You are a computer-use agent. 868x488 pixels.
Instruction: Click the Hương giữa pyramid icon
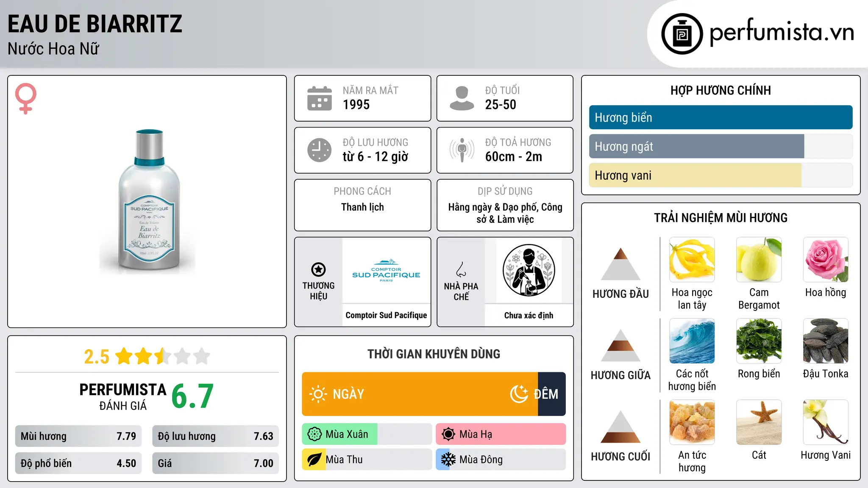point(621,345)
